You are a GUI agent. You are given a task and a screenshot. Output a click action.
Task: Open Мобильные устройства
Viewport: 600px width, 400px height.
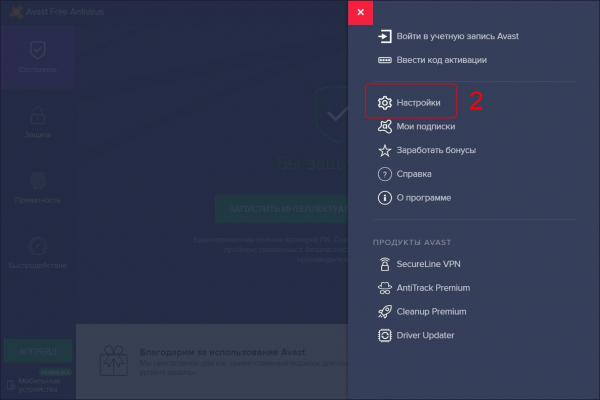[39, 385]
